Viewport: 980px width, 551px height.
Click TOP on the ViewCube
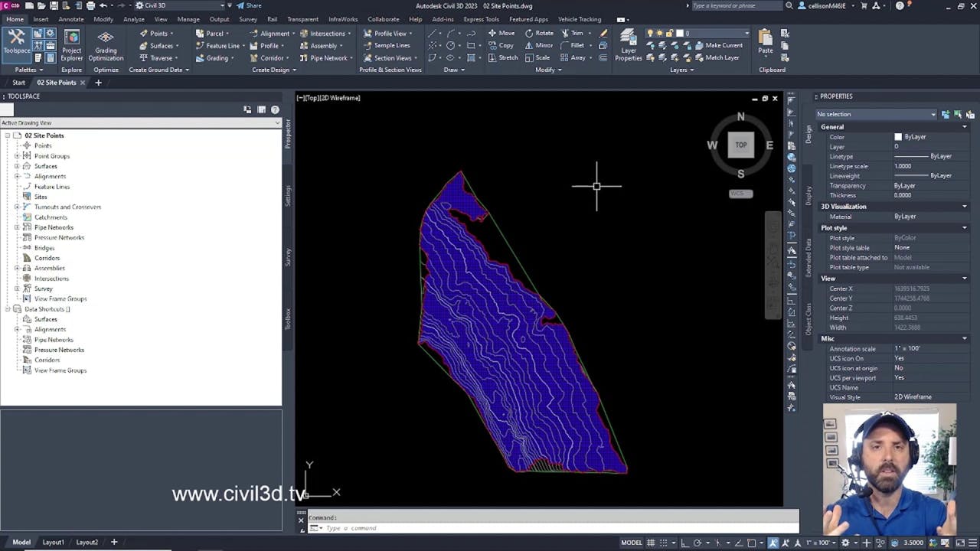[740, 145]
